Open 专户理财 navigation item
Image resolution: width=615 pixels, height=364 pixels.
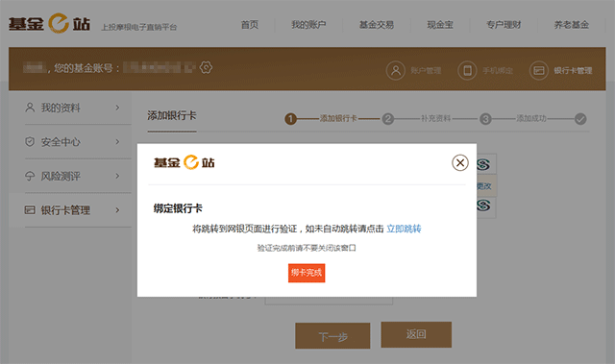pos(504,25)
